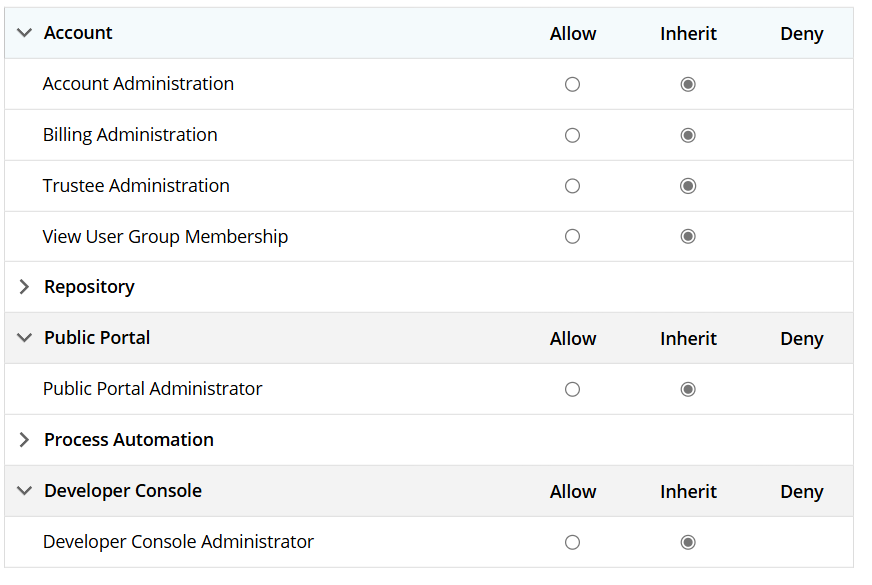872x585 pixels.
Task: Allow View User Group Membership
Action: pos(572,237)
